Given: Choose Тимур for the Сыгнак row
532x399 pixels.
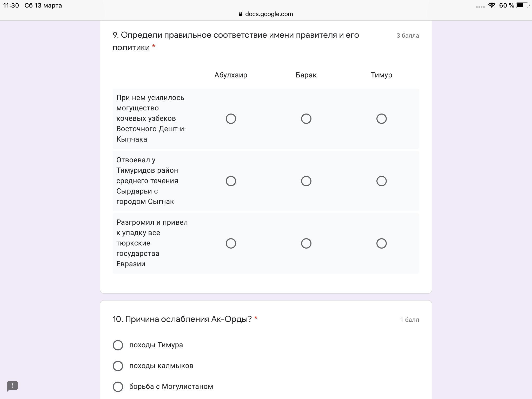Looking at the screenshot, I should tap(381, 181).
